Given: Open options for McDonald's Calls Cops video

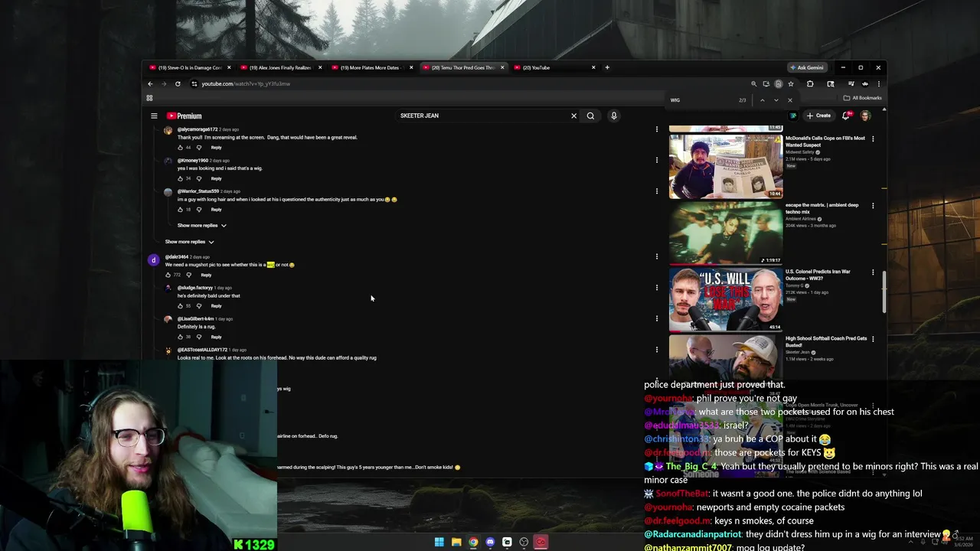Looking at the screenshot, I should 873,139.
